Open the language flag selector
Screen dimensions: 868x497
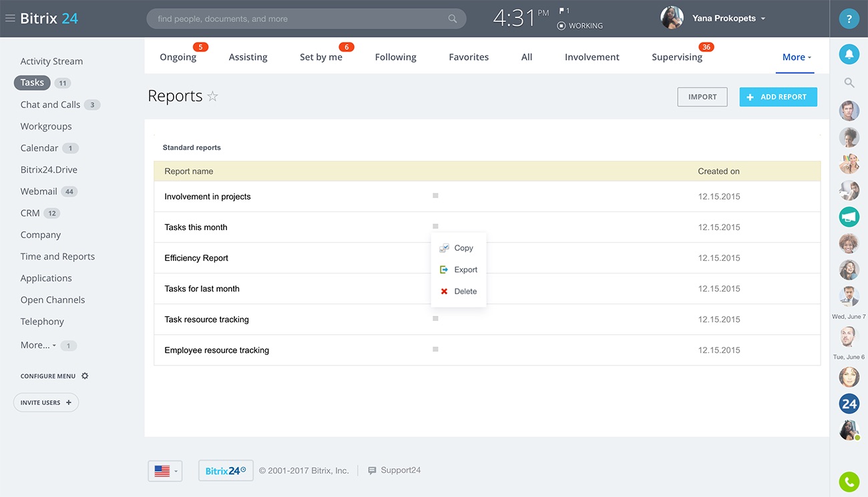click(x=165, y=471)
